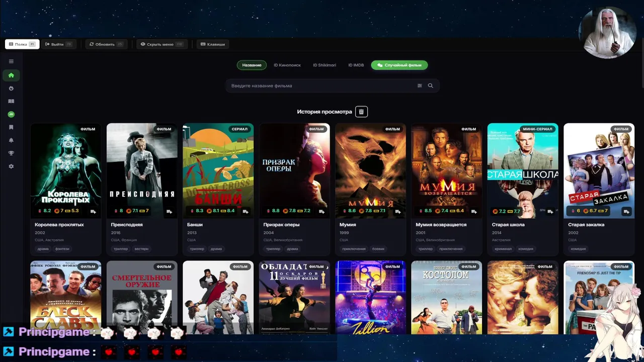Open the Банши series poster
Image resolution: width=644 pixels, height=362 pixels.
click(x=218, y=170)
